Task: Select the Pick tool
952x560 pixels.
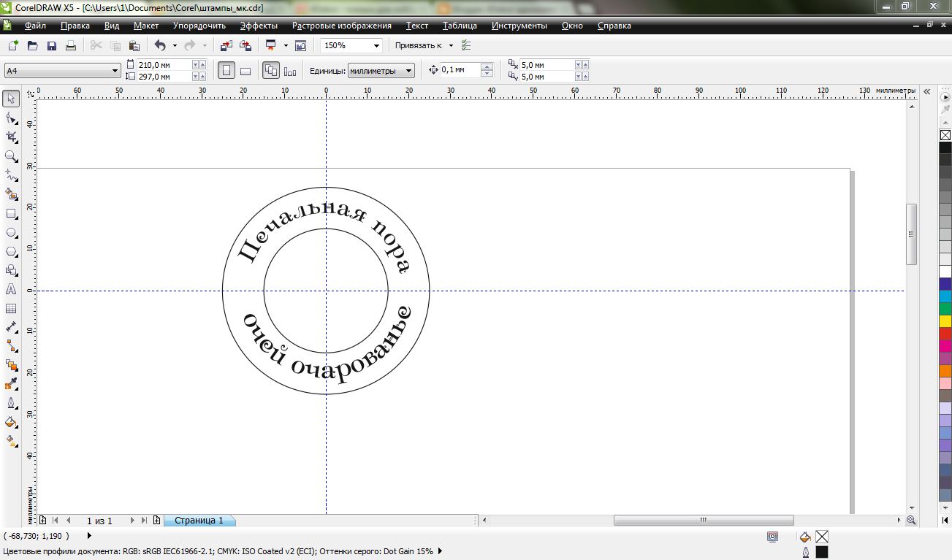Action: coord(11,98)
